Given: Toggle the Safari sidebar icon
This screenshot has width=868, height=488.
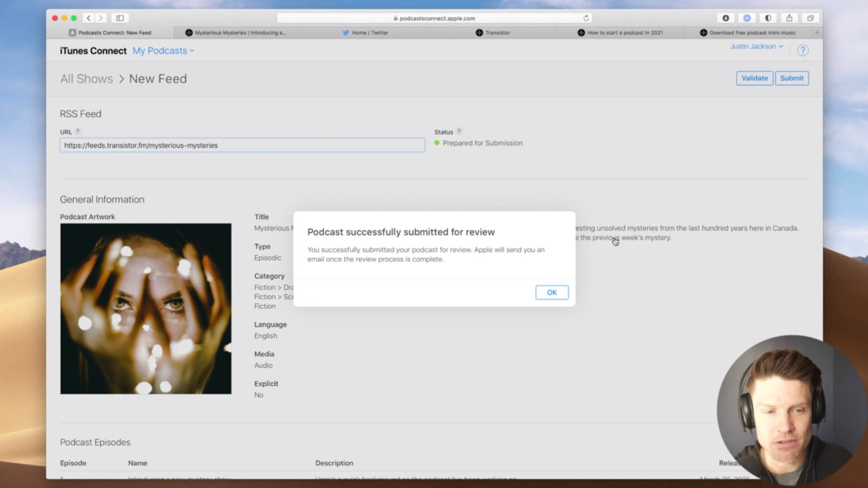Looking at the screenshot, I should 120,18.
